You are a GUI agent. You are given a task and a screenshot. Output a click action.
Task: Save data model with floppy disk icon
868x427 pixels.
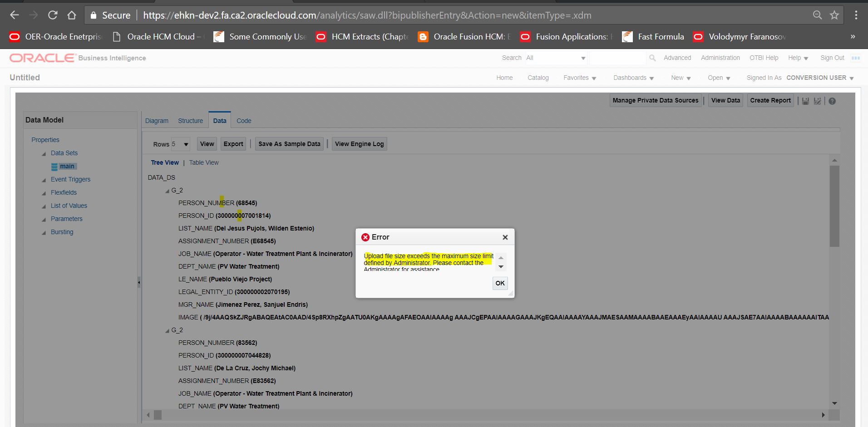805,101
